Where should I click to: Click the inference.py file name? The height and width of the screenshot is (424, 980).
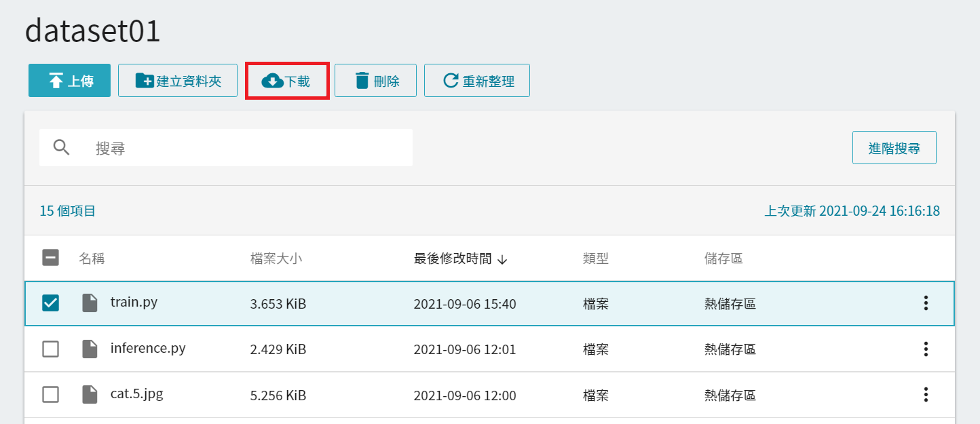coord(148,349)
